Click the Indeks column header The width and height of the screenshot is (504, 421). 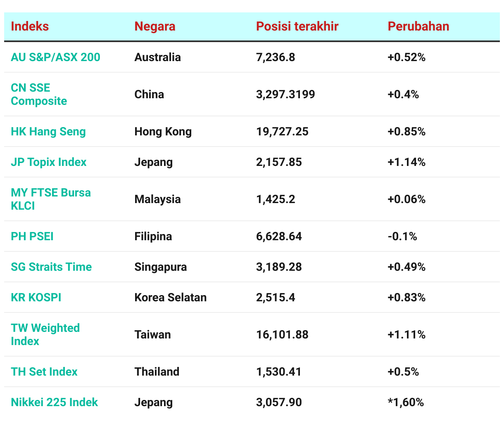click(x=30, y=26)
